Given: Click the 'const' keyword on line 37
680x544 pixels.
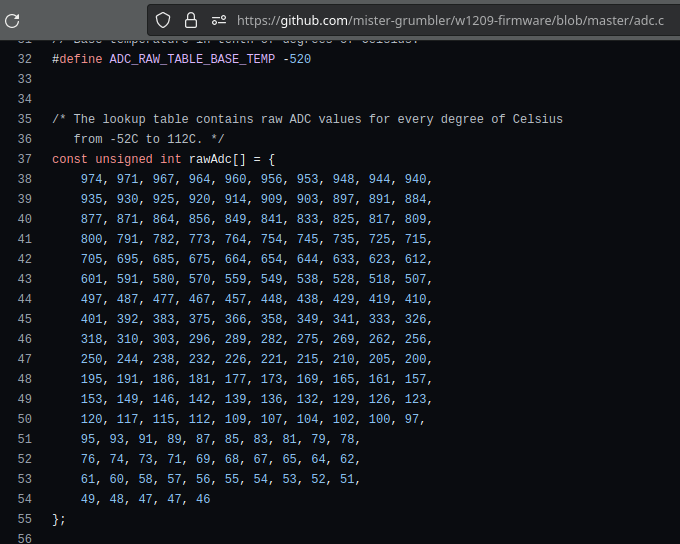Looking at the screenshot, I should [x=69, y=159].
